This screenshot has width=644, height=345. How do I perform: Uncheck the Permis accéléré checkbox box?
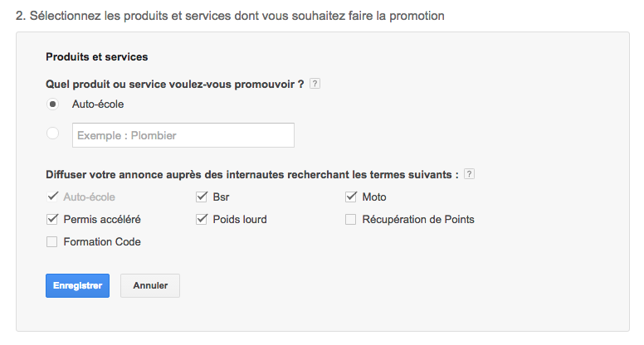click(x=52, y=220)
